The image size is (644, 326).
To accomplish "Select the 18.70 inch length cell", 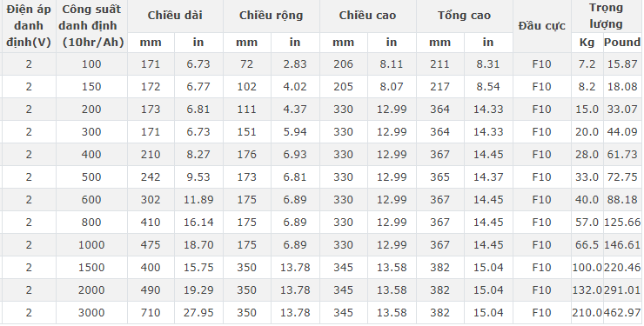I will (198, 245).
